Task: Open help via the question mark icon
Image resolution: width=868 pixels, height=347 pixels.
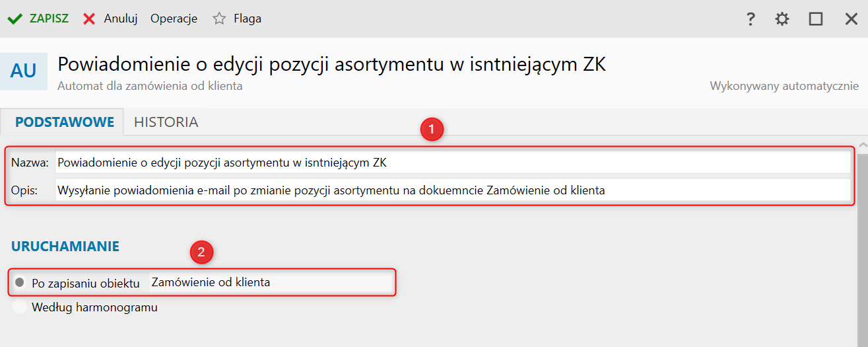Action: point(751,19)
